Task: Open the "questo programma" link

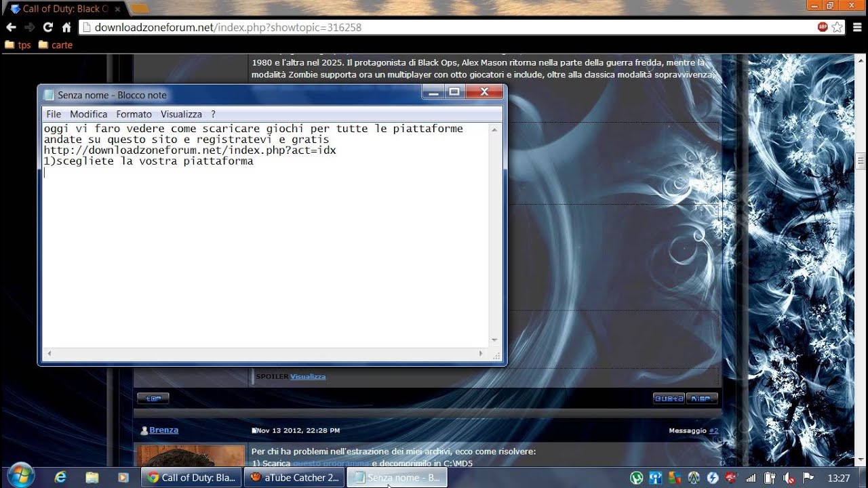Action: pyautogui.click(x=331, y=464)
